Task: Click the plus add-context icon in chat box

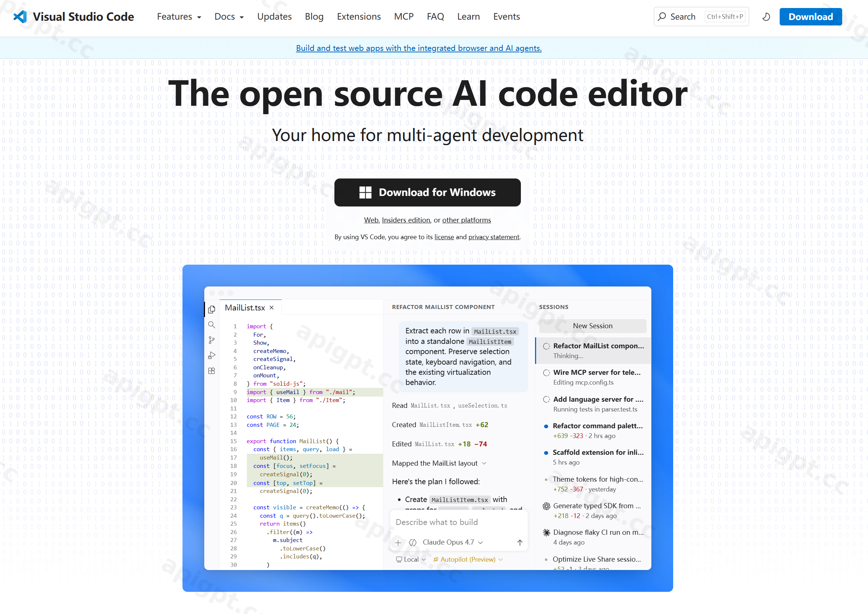Action: [x=398, y=542]
